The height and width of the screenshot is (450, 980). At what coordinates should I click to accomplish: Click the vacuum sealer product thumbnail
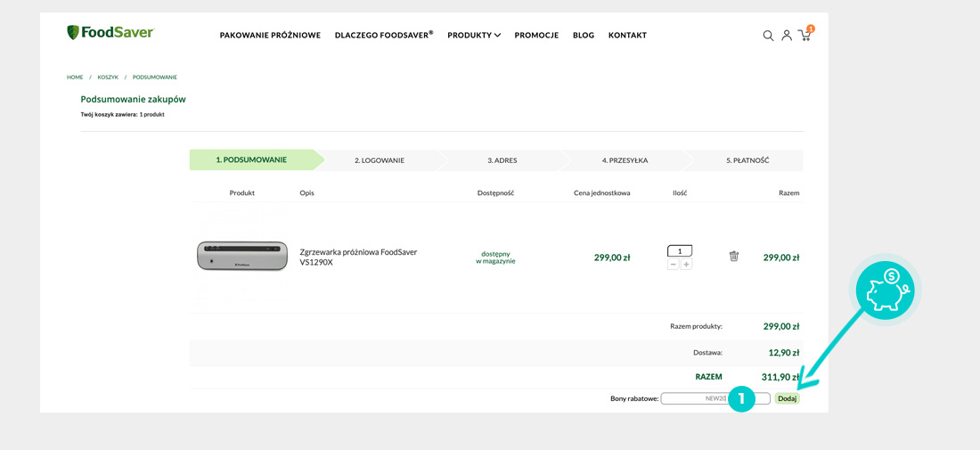[242, 257]
